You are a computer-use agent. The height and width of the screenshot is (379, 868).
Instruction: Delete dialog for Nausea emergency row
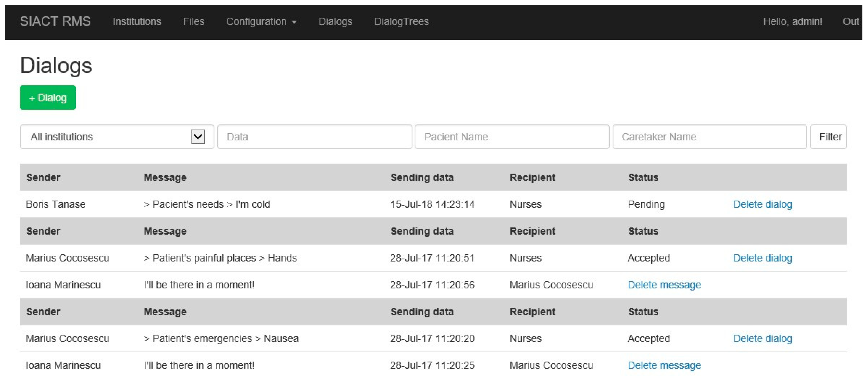tap(762, 338)
